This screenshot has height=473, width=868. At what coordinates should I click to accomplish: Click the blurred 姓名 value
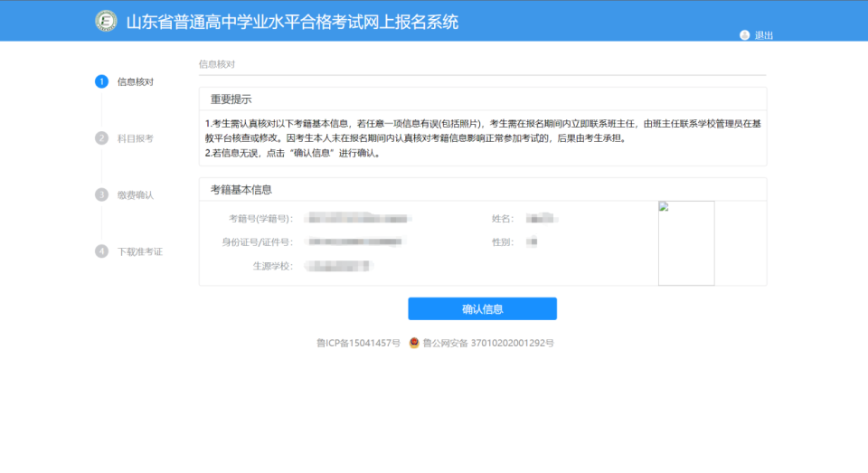(x=542, y=219)
